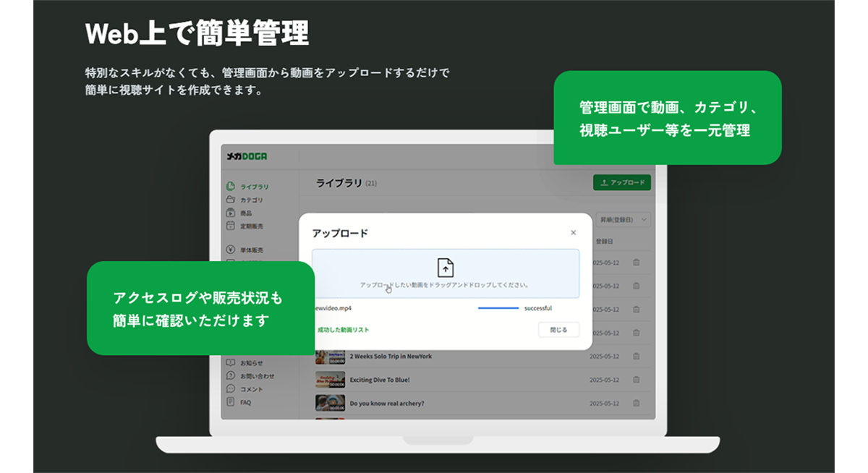The height and width of the screenshot is (473, 868).
Task: Click the blue upload progress bar showing successful
Action: (498, 308)
